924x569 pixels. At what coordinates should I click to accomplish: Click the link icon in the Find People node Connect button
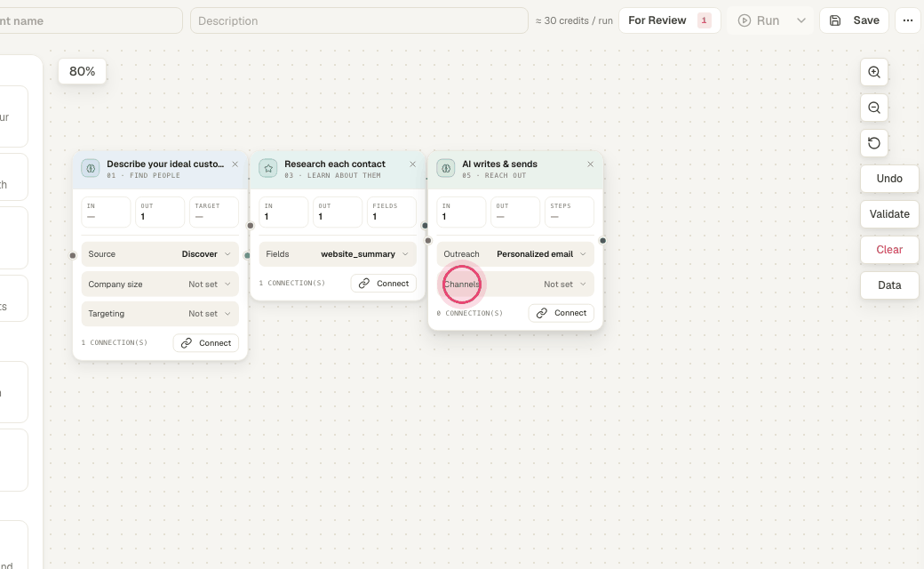187,343
